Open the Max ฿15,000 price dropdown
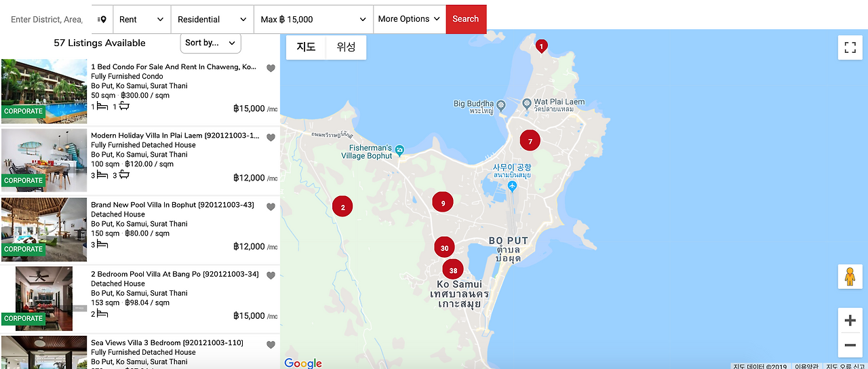868x369 pixels. pos(313,19)
